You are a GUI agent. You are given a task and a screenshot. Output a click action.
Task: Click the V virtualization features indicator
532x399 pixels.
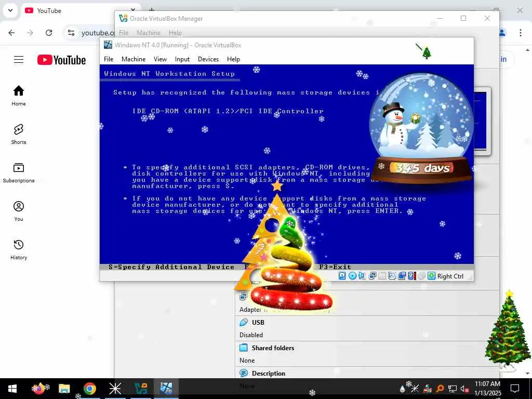click(411, 276)
